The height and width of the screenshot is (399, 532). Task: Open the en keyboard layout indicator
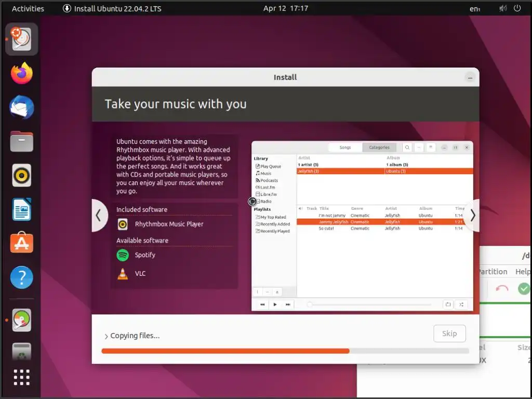[x=475, y=9]
